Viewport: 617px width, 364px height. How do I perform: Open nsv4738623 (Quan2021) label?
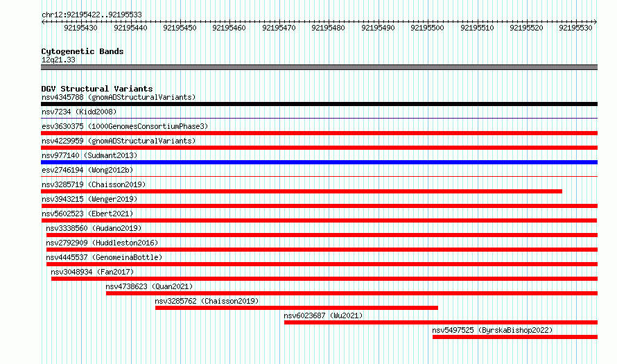pos(149,286)
